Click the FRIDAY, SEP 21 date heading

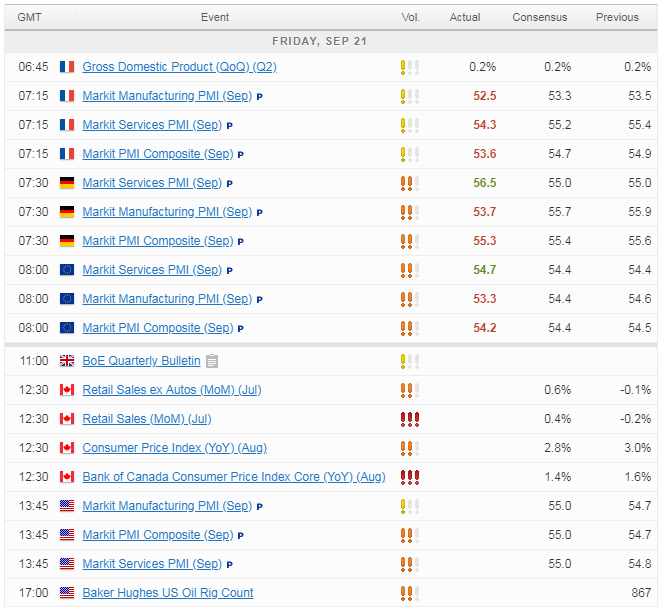tap(319, 41)
